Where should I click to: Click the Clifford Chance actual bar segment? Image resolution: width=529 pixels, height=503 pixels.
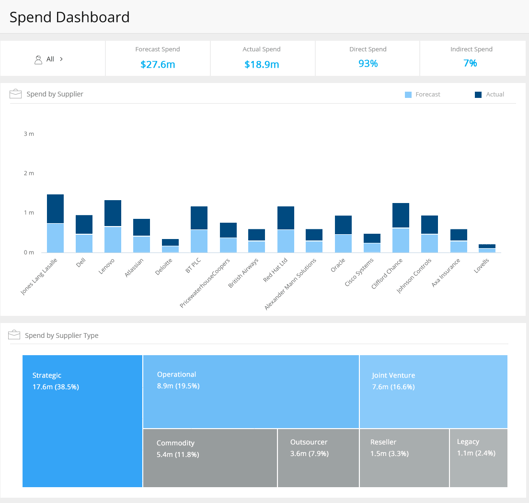[401, 215]
